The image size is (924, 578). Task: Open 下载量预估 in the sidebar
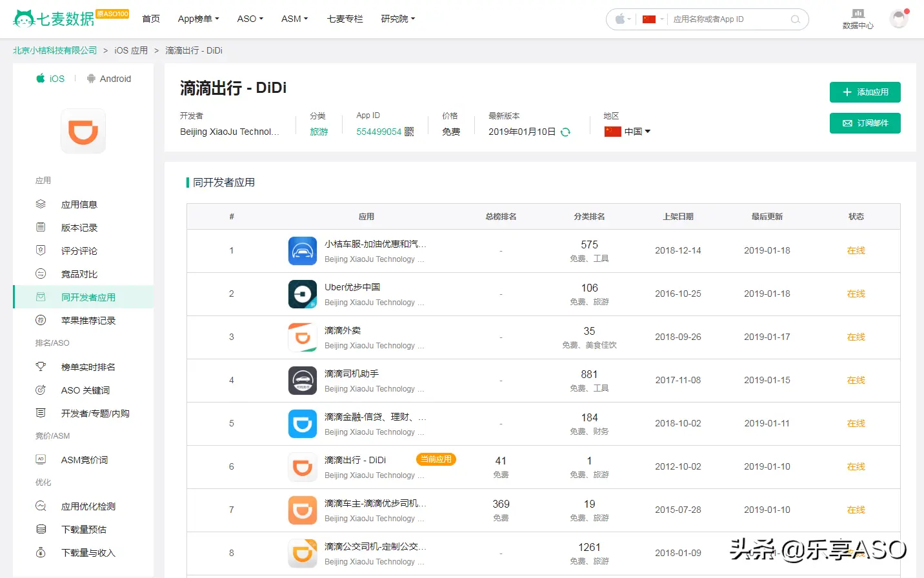pos(83,530)
